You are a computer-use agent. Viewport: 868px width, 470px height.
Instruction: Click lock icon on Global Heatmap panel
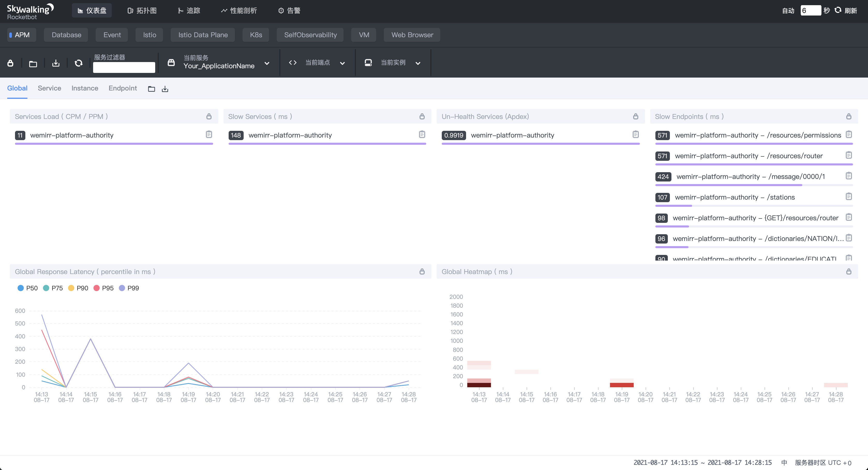848,271
